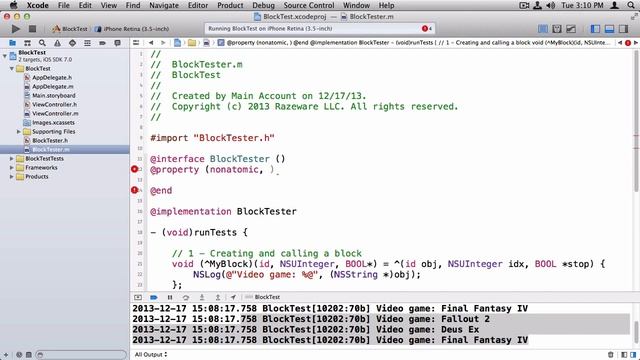Select the Assistant editor button
Image resolution: width=640 pixels, height=360 pixels.
(x=557, y=29)
